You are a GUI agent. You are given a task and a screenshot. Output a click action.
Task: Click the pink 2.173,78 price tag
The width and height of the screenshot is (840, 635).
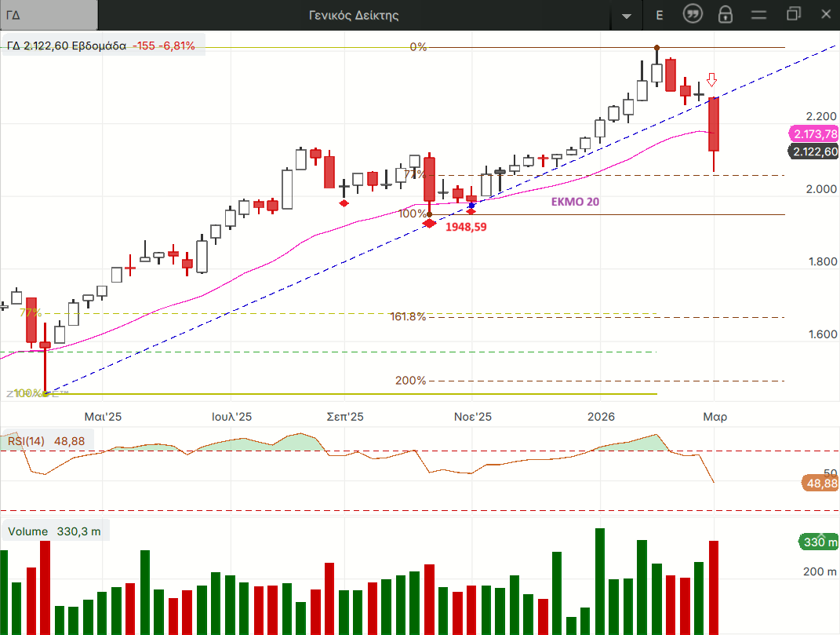coord(813,134)
